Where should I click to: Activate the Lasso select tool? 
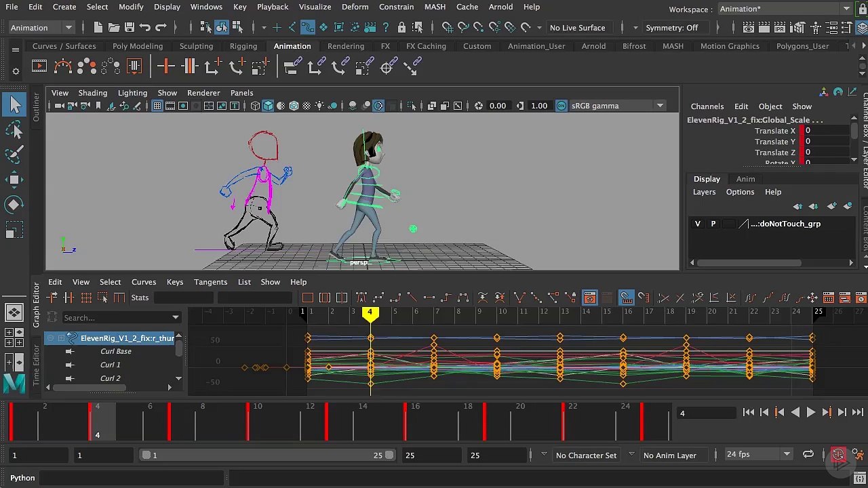click(x=15, y=129)
